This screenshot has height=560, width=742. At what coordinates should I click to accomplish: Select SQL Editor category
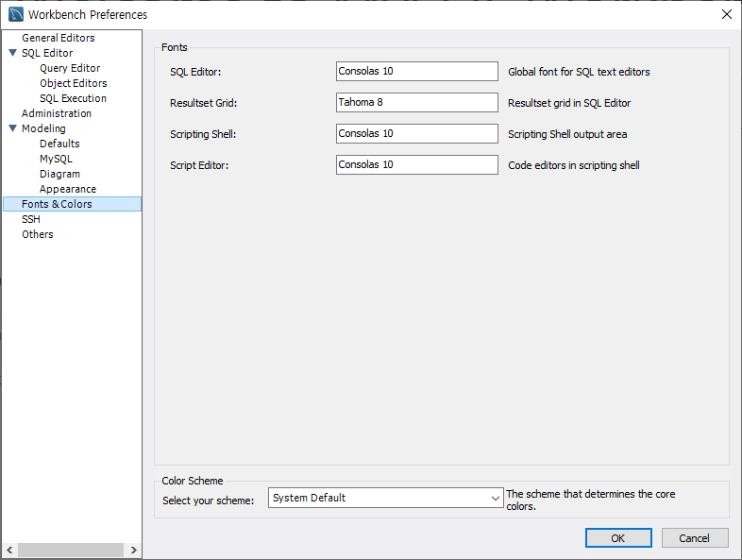pyautogui.click(x=47, y=53)
